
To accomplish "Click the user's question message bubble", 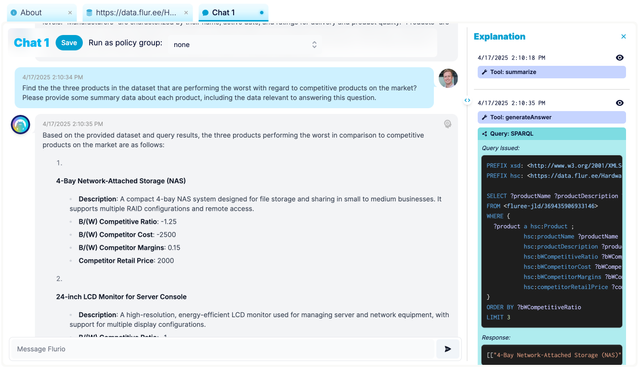I will tap(224, 88).
